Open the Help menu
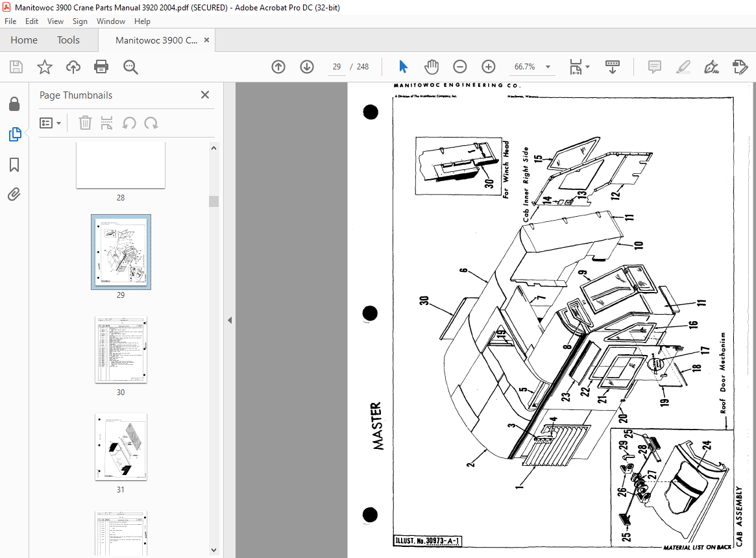This screenshot has width=756, height=558. coord(142,21)
